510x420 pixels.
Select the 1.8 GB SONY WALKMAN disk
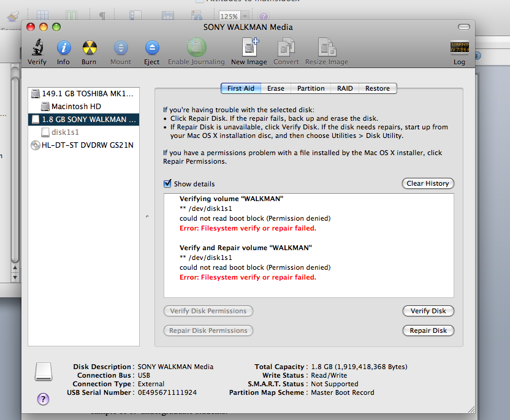(83, 120)
